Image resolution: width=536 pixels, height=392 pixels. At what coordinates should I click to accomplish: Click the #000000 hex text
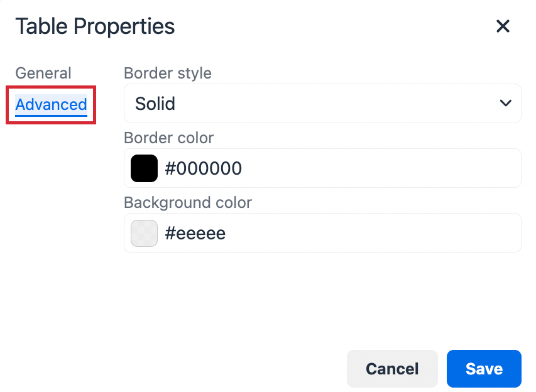(x=203, y=168)
